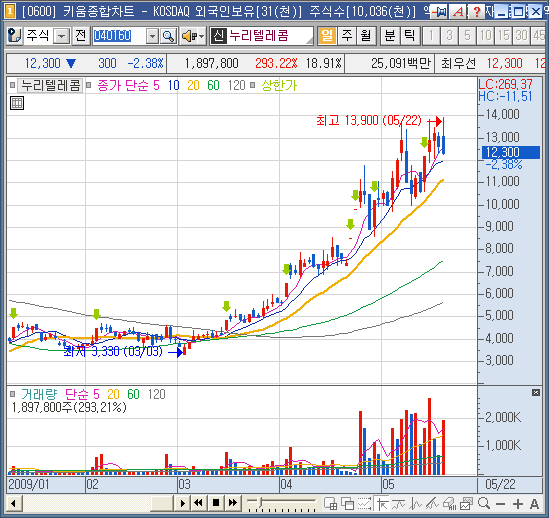Image resolution: width=549 pixels, height=518 pixels.
Task: Click the magnifier stock search icon
Action: coord(168,36)
